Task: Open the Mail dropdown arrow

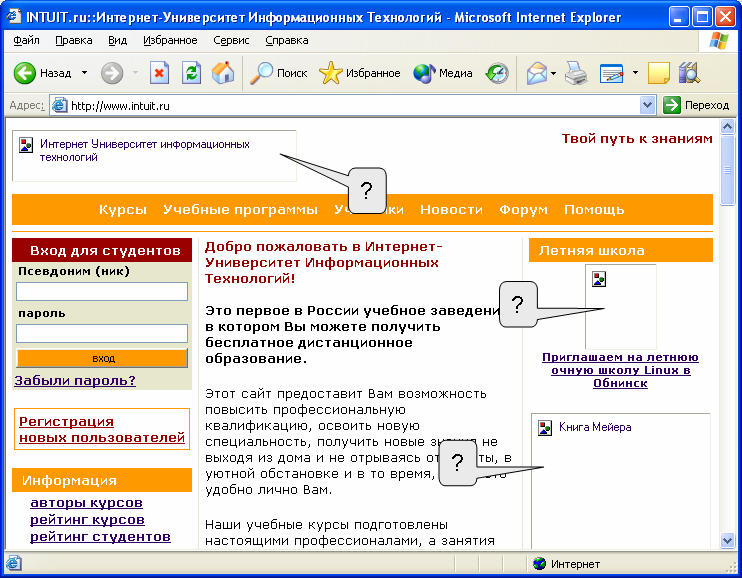Action: 553,73
